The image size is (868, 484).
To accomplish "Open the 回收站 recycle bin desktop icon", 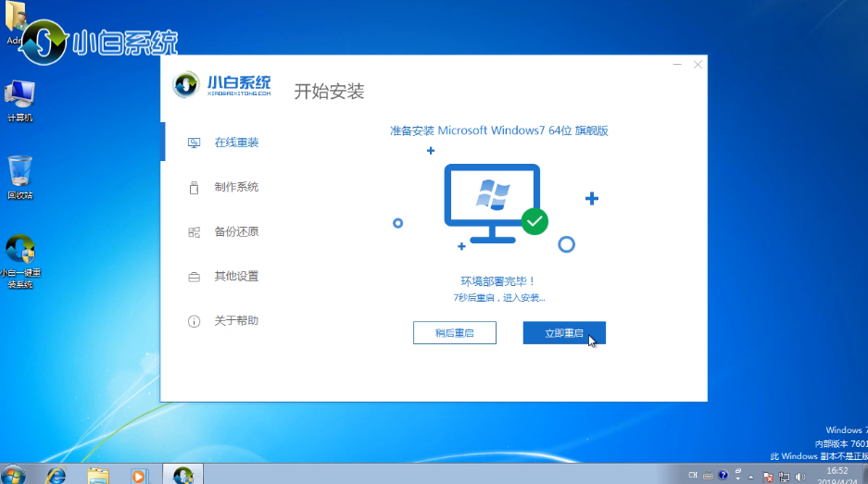I will [20, 178].
